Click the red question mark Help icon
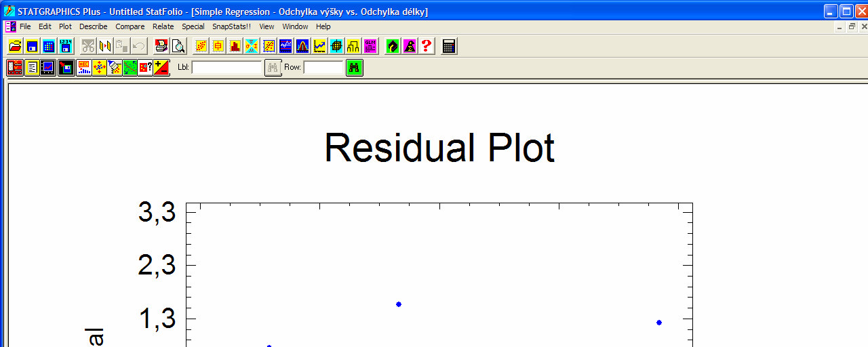Image resolution: width=868 pixels, height=347 pixels. tap(427, 46)
